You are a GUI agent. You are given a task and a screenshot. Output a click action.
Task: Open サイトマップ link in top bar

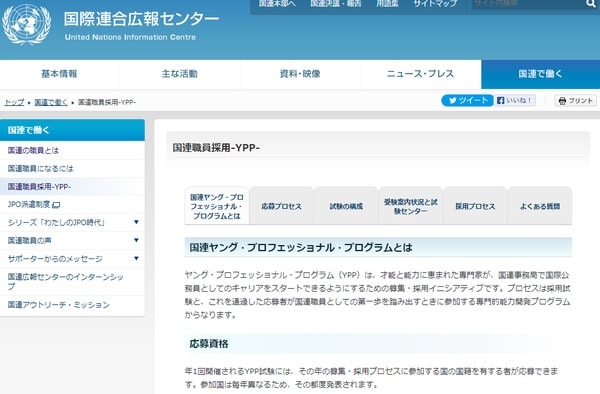point(435,4)
